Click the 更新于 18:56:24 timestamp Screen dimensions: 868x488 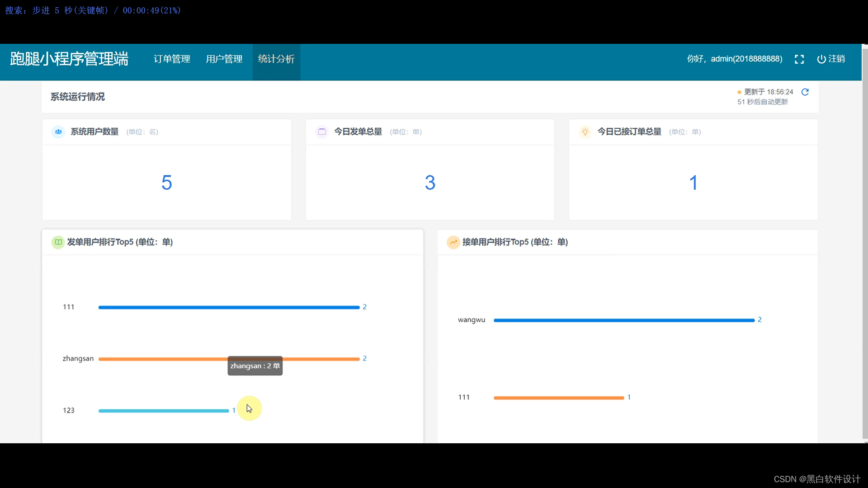click(769, 92)
